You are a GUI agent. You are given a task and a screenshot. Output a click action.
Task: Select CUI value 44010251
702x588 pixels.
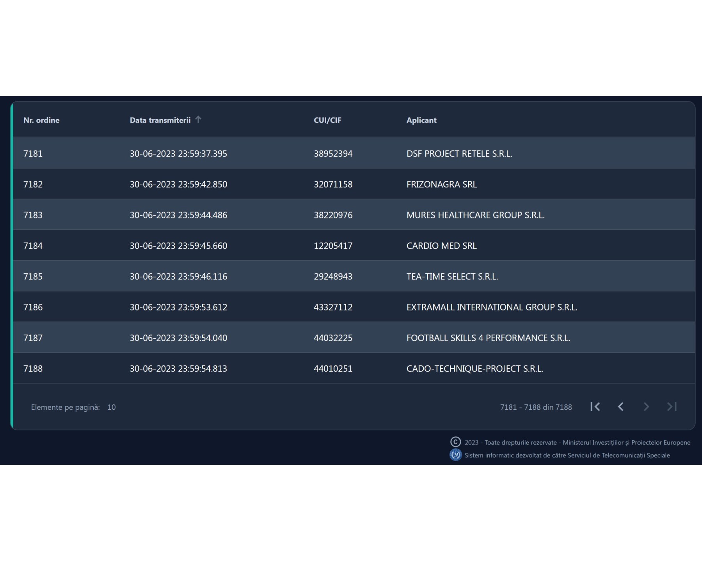[333, 369]
